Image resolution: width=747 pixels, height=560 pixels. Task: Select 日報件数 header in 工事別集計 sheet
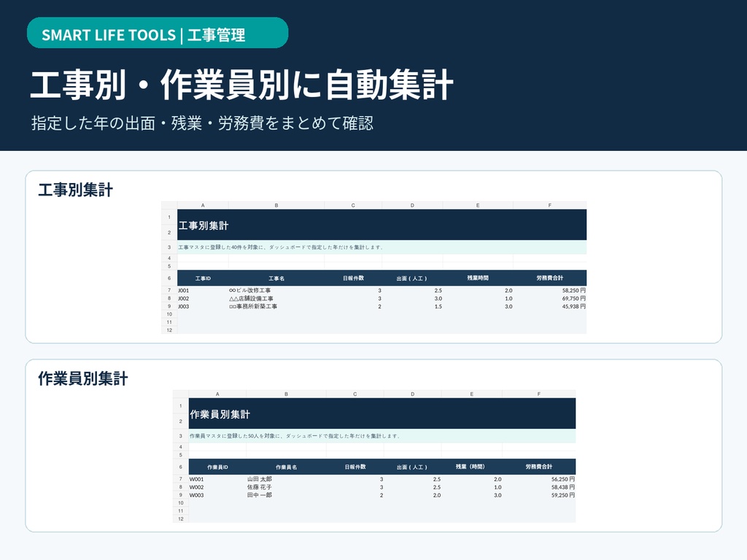pos(353,278)
